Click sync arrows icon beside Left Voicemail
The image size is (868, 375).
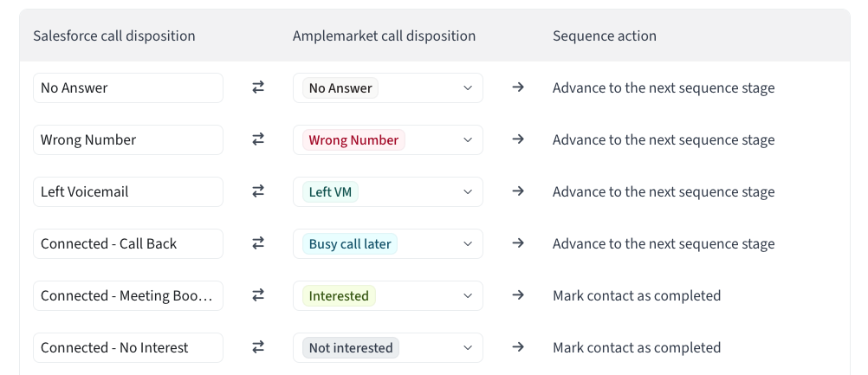(258, 191)
